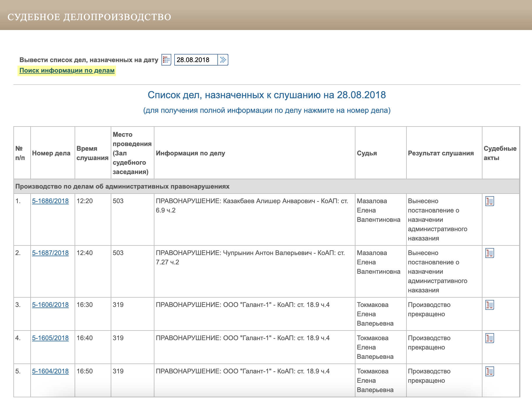The width and height of the screenshot is (532, 411).
Task: Open court act document for case 5-1604/2018
Action: coord(490,371)
